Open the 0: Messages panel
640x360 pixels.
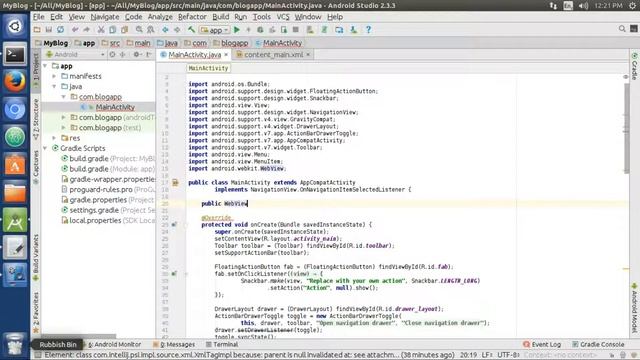(x=174, y=344)
